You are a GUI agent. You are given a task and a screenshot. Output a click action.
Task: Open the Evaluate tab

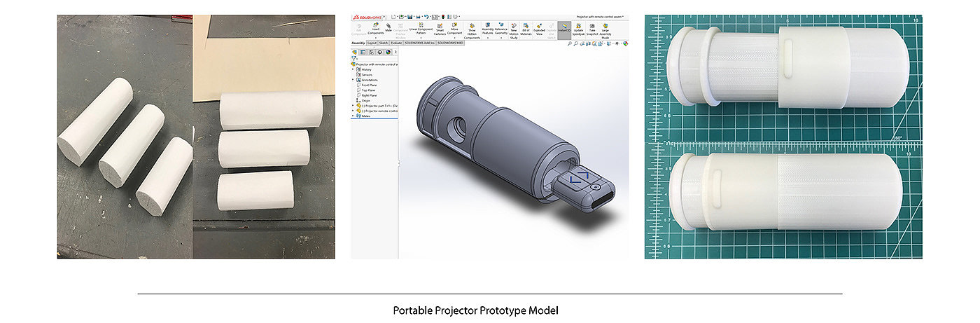[396, 43]
